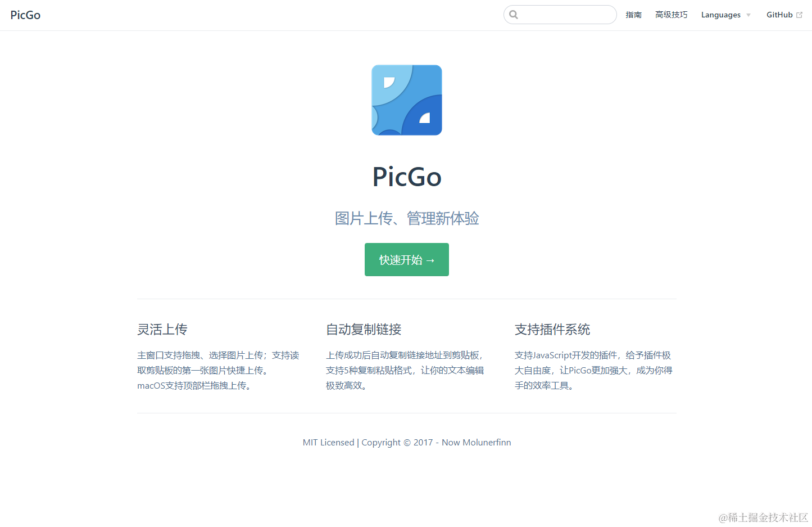812x527 pixels.
Task: Click the large PicGo heading
Action: [407, 177]
